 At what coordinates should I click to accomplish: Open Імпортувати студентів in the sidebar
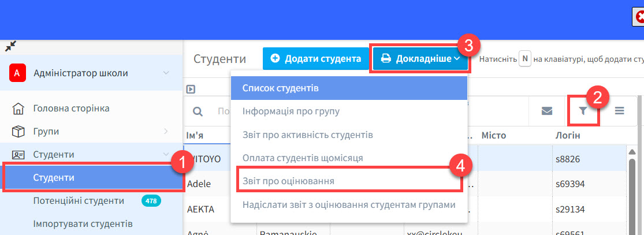(83, 223)
